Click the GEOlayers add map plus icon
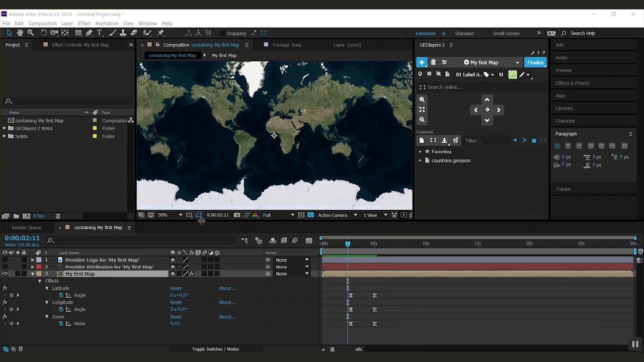Image resolution: width=644 pixels, height=362 pixels. point(422,62)
